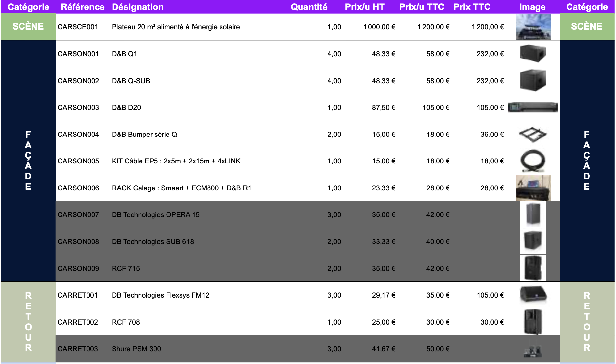Select the RCF 715 designation cell
The width and height of the screenshot is (616, 364).
pyautogui.click(x=126, y=269)
